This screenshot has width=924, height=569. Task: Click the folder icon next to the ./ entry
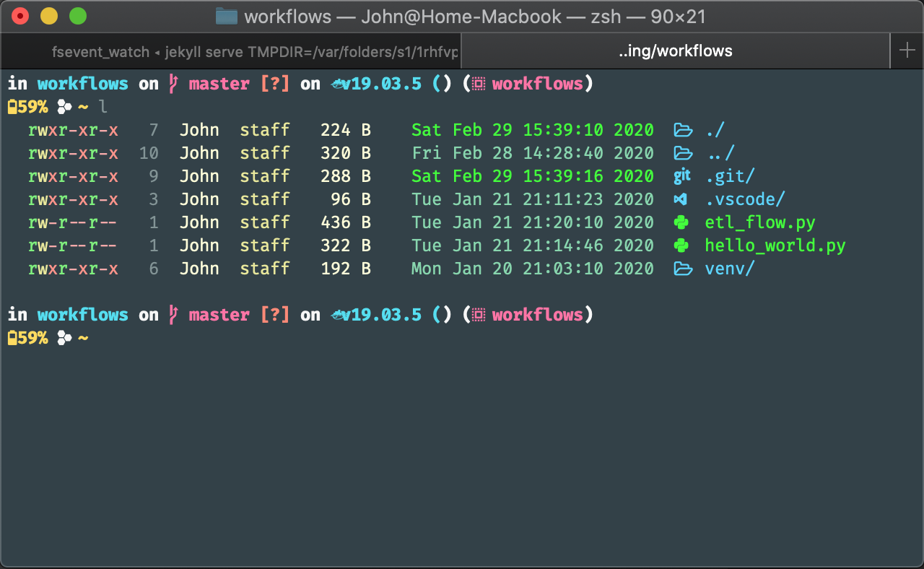(x=681, y=130)
